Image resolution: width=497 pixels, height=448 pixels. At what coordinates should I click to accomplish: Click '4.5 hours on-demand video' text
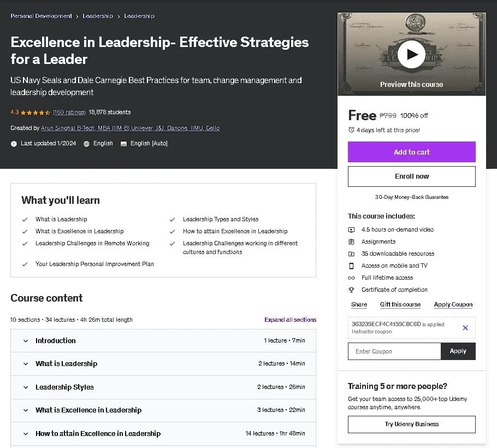(x=398, y=229)
